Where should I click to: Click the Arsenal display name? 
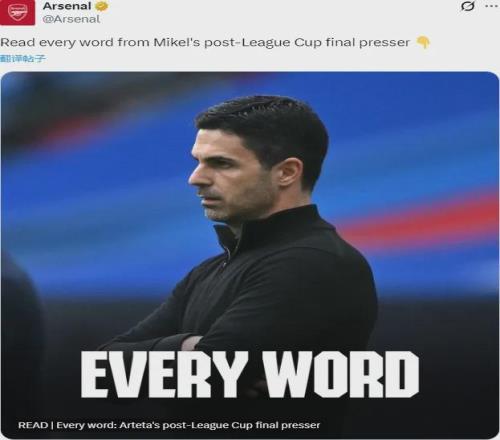[x=67, y=6]
